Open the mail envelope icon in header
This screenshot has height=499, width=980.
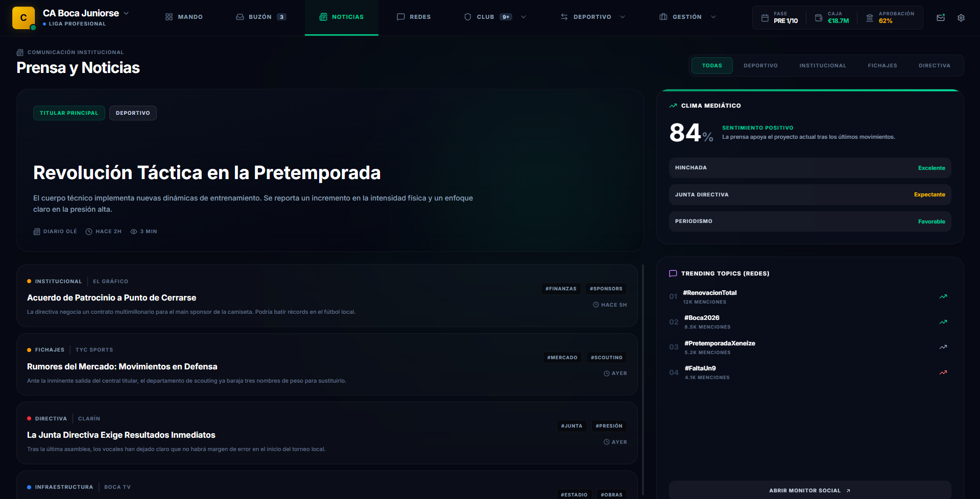pyautogui.click(x=941, y=18)
